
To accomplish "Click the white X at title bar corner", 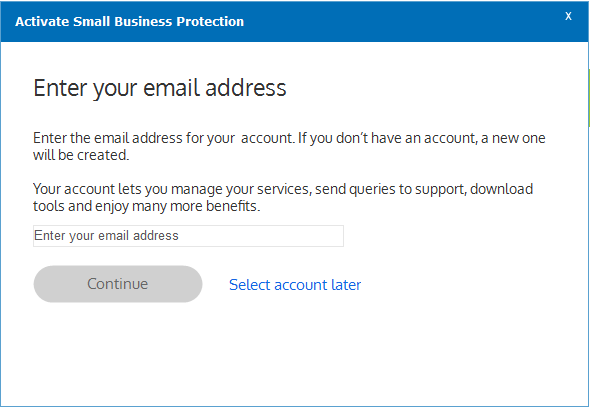I will [x=568, y=16].
